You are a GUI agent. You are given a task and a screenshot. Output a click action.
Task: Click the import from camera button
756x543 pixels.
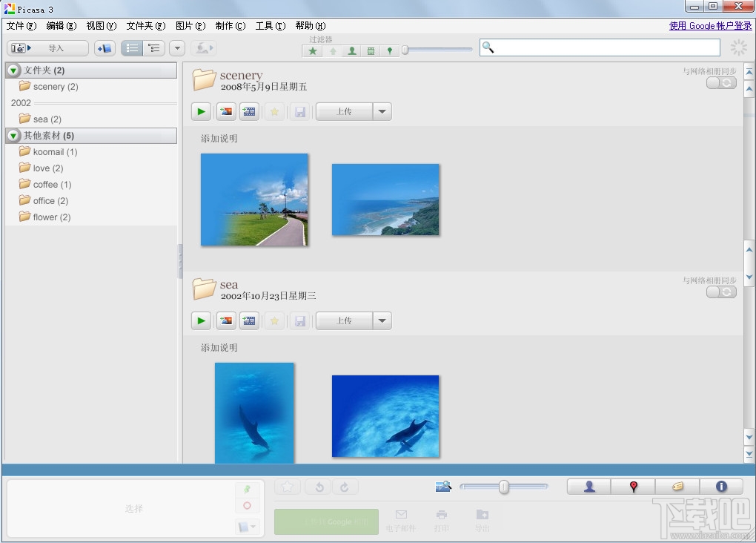point(47,48)
